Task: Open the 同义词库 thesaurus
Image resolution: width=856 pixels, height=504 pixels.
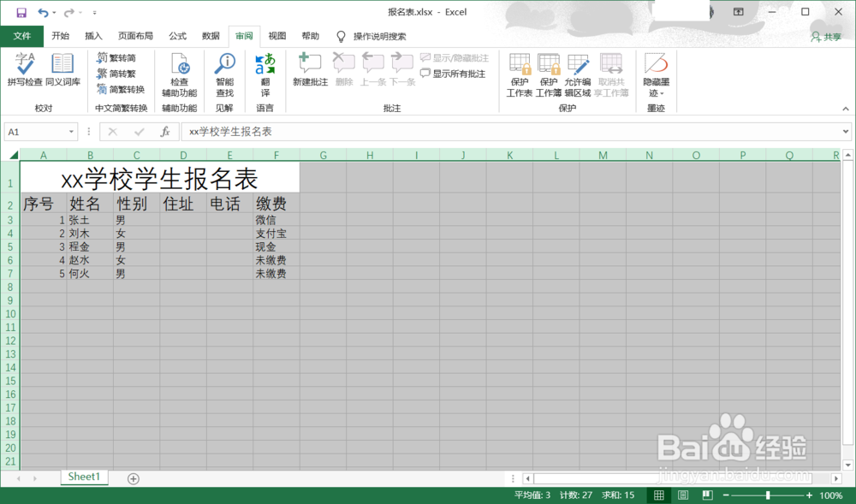Action: [62, 70]
